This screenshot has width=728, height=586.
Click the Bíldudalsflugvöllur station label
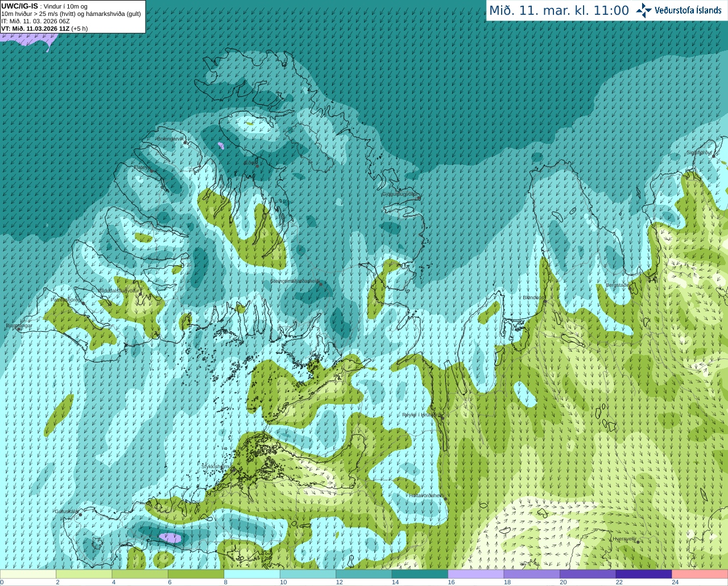click(119, 290)
